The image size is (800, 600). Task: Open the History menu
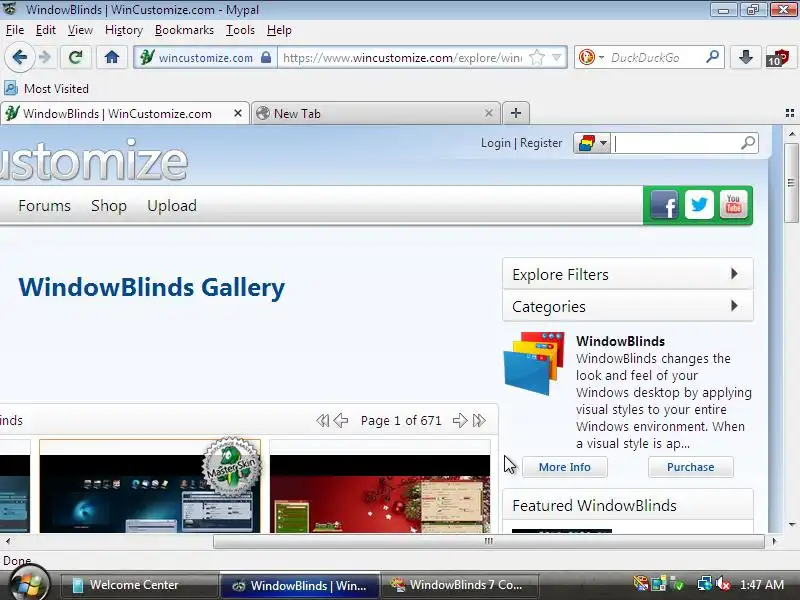coord(124,30)
